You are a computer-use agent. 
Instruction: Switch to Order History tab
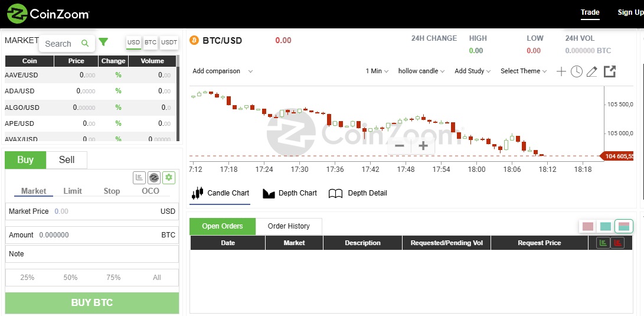point(289,226)
